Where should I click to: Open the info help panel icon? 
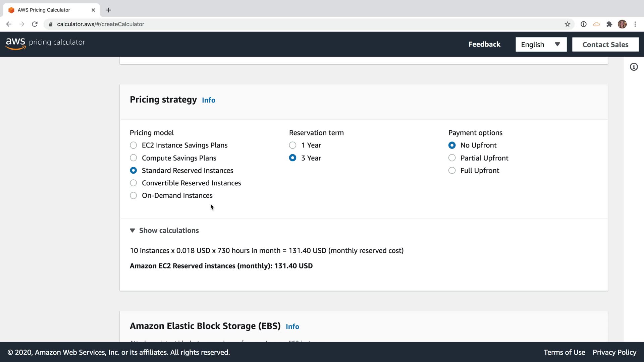pos(634,67)
